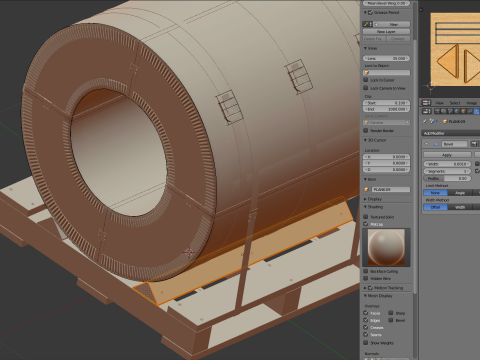Enable Render Border checkbox
This screenshot has width=480, height=360.
coord(366,130)
